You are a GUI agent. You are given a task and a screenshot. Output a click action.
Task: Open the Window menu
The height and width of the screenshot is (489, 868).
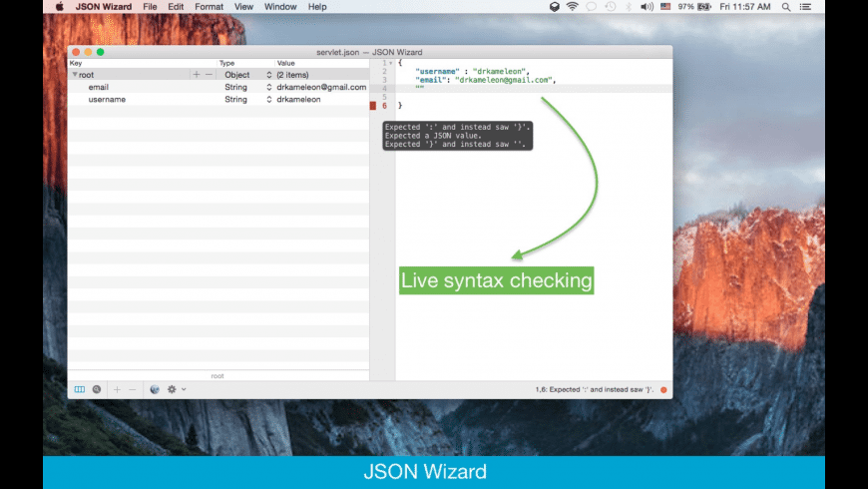[x=280, y=7]
